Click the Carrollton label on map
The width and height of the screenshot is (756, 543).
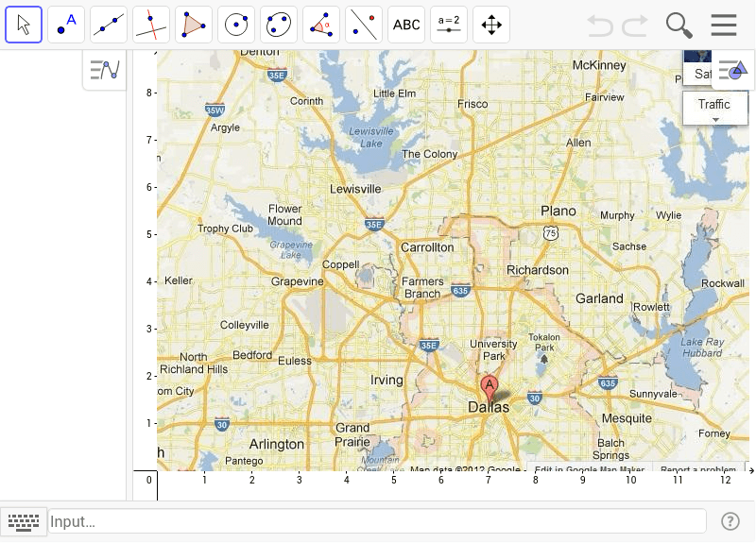(x=427, y=247)
